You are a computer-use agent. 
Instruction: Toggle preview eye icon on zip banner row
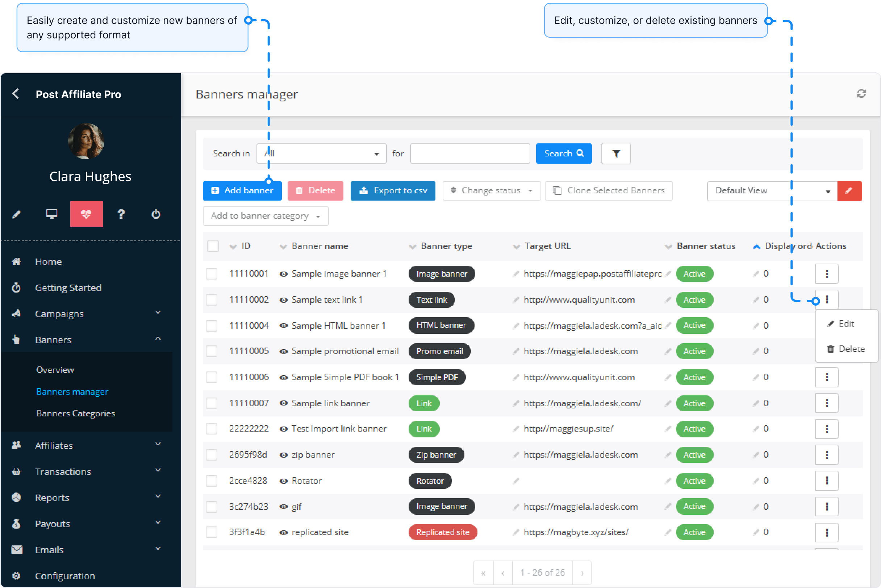click(283, 454)
